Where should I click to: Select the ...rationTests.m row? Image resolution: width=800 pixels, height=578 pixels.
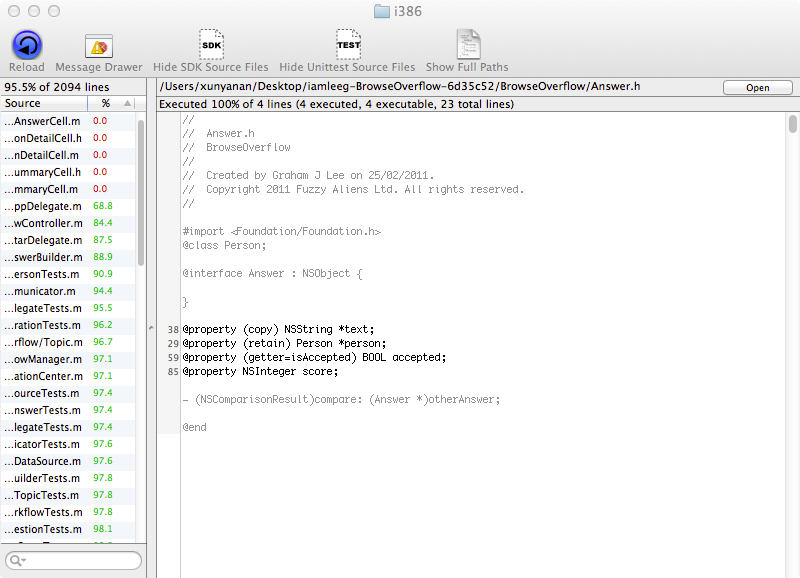[67, 325]
